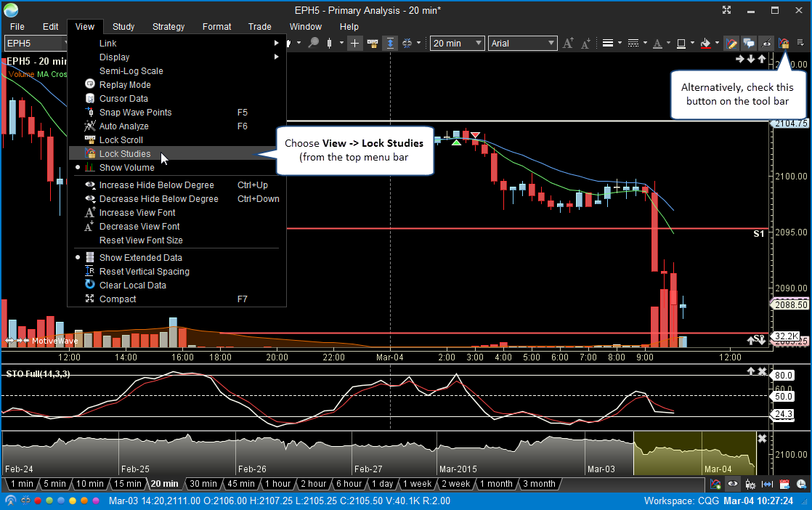Toggle the Lock Scroll toolbar icon

(373, 43)
